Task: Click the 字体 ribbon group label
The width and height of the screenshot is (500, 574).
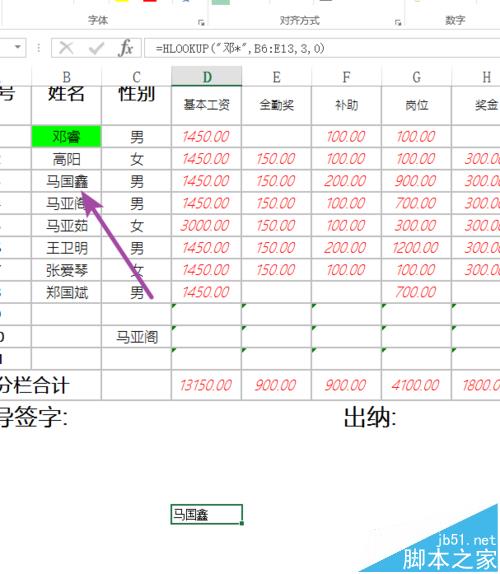Action: tap(98, 20)
